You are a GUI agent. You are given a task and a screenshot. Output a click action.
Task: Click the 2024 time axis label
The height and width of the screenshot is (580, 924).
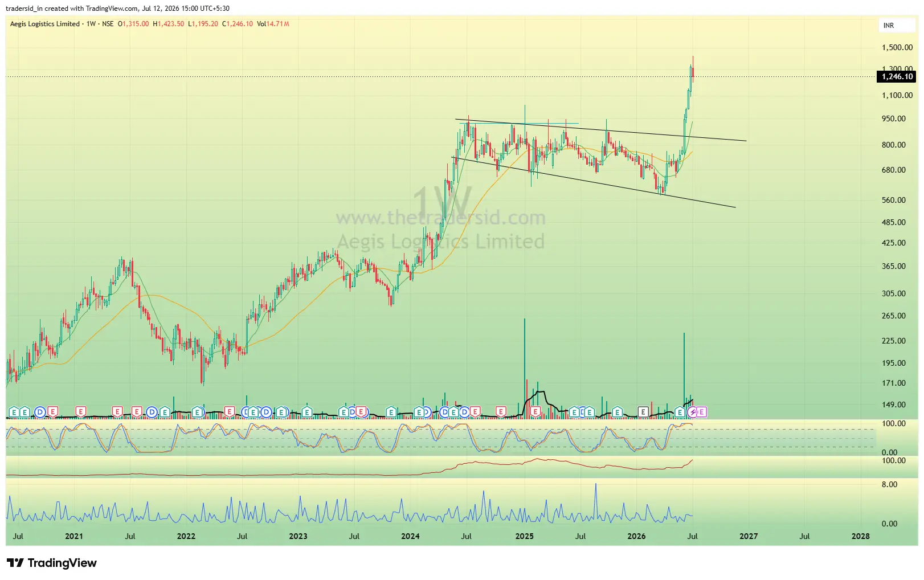tap(410, 536)
